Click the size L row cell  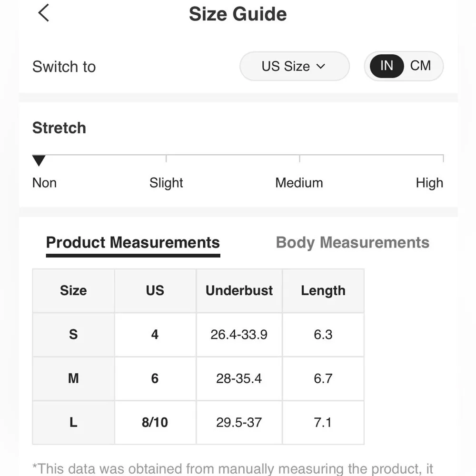coord(73,422)
